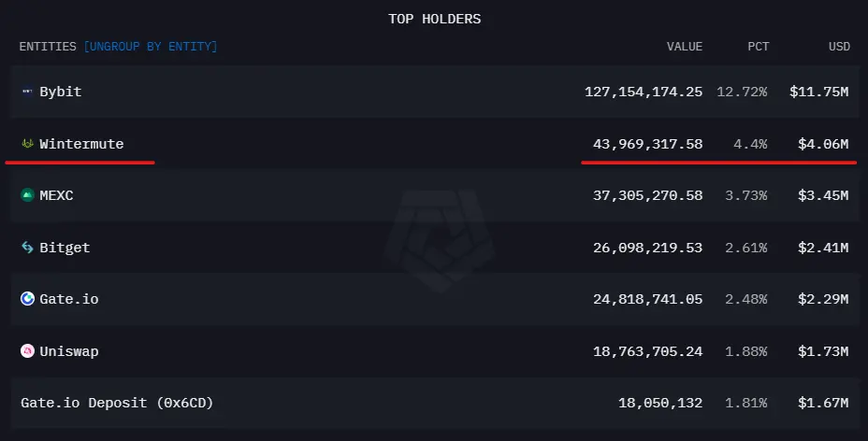Click the Uniswap entity name

[69, 351]
